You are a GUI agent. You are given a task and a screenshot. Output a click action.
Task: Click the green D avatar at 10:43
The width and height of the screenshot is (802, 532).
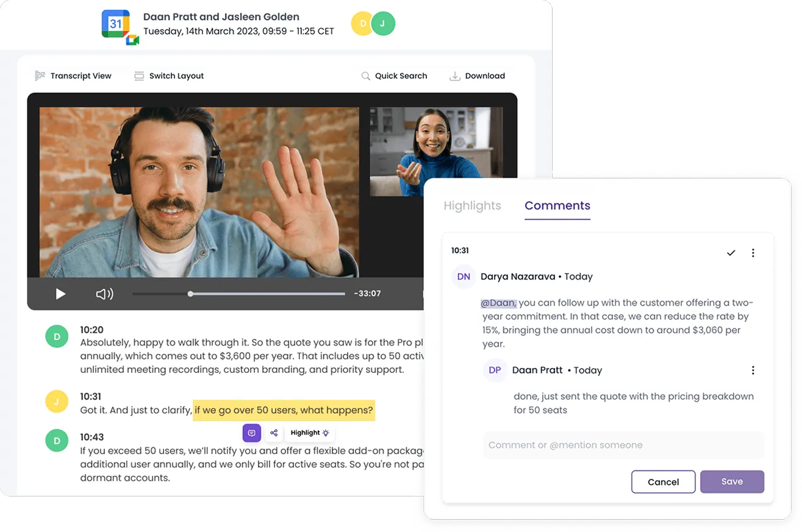[x=57, y=440]
